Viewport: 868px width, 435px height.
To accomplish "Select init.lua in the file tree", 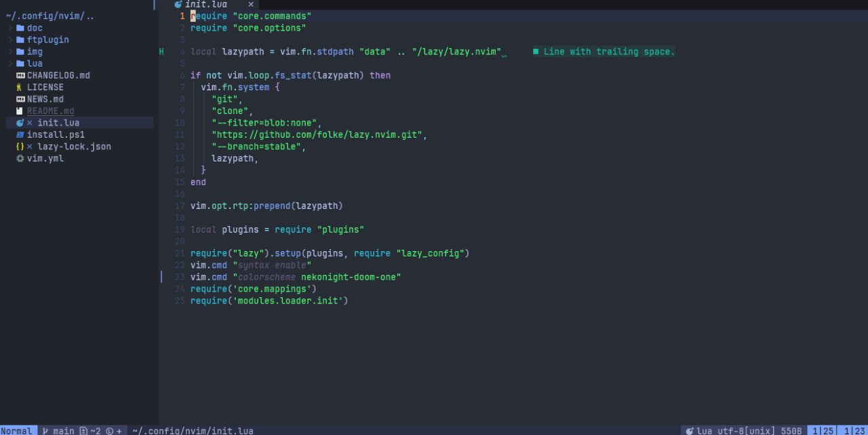I will (58, 123).
